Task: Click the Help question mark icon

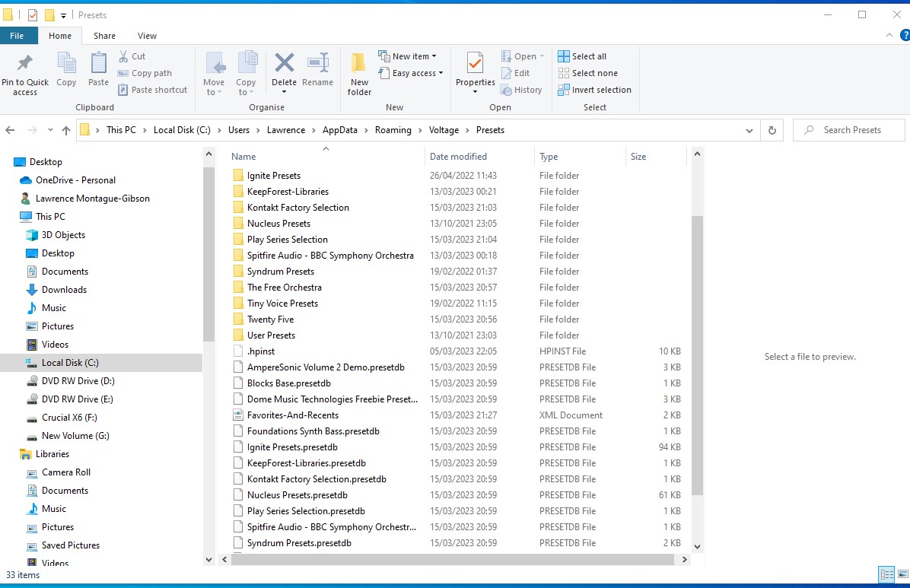Action: [904, 36]
